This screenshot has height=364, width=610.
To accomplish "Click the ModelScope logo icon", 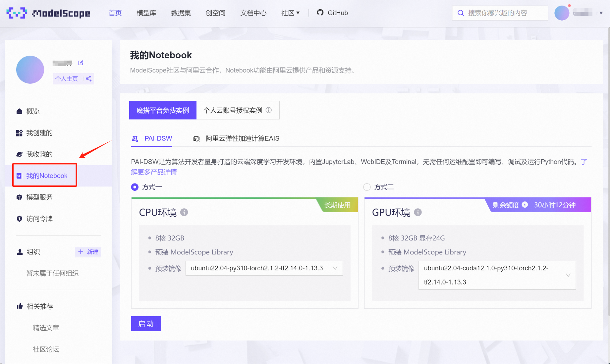I will [x=17, y=13].
